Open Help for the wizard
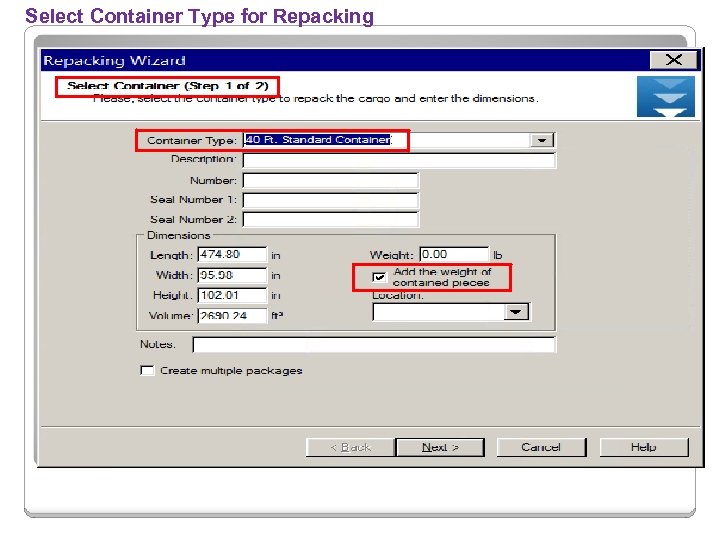Viewport: 720px width, 540px height. pyautogui.click(x=644, y=447)
